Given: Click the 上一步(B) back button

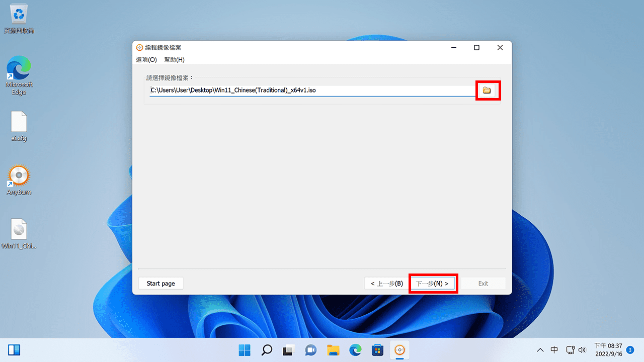Looking at the screenshot, I should pos(386,284).
